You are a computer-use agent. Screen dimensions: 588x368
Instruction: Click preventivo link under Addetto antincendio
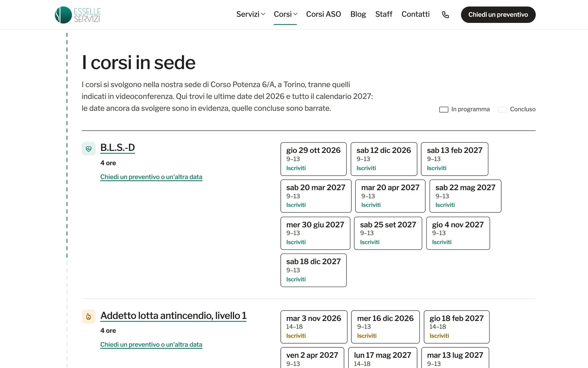click(x=151, y=345)
